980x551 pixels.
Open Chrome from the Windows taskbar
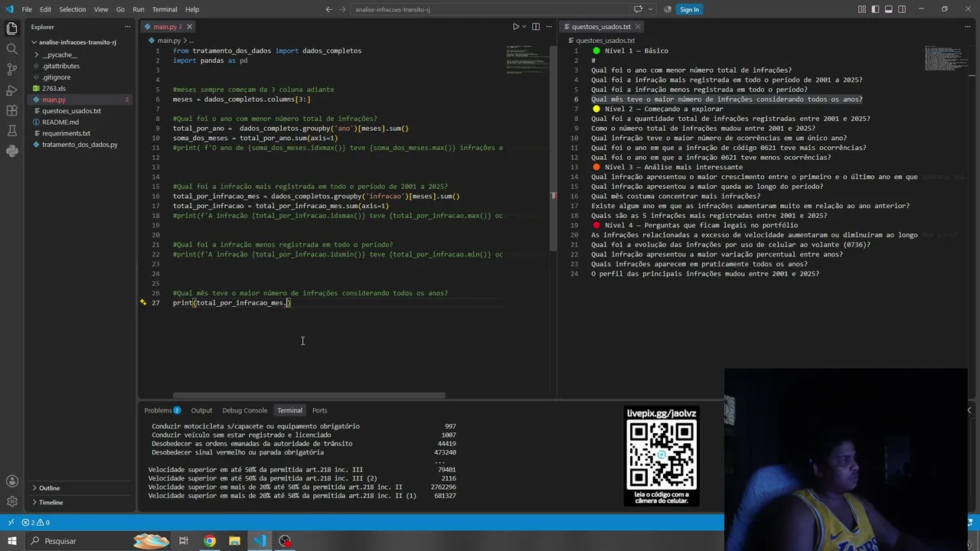coord(210,541)
